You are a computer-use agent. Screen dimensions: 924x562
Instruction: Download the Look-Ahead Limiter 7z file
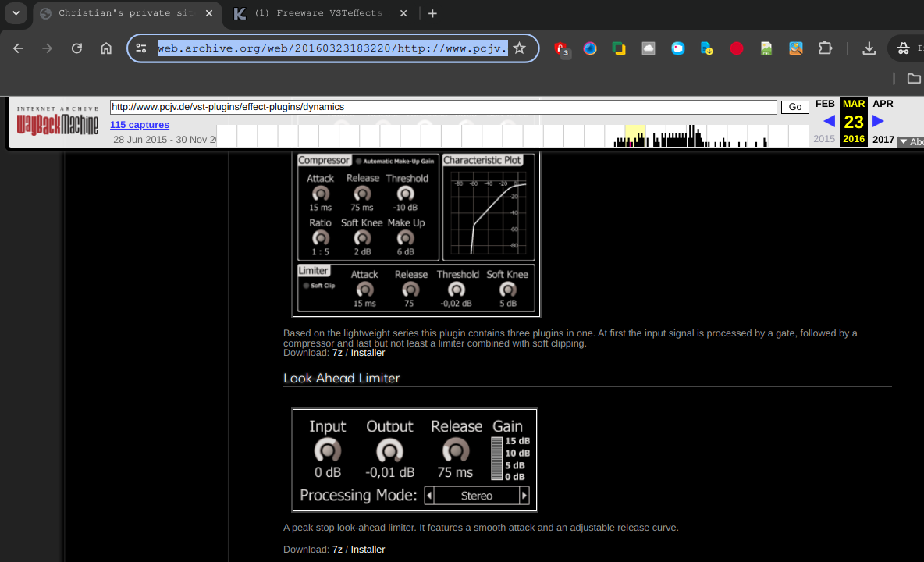tap(337, 549)
